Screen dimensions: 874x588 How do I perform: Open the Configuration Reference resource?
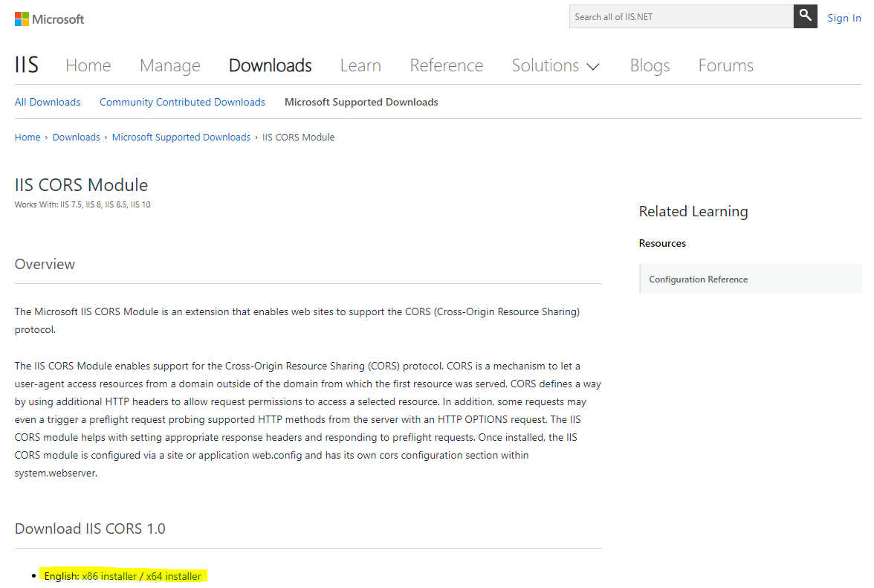click(x=751, y=279)
